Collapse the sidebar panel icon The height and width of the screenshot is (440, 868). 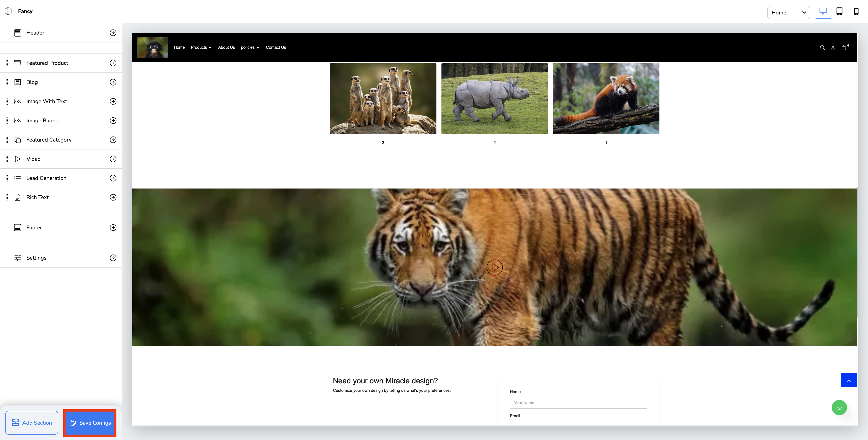[8, 11]
